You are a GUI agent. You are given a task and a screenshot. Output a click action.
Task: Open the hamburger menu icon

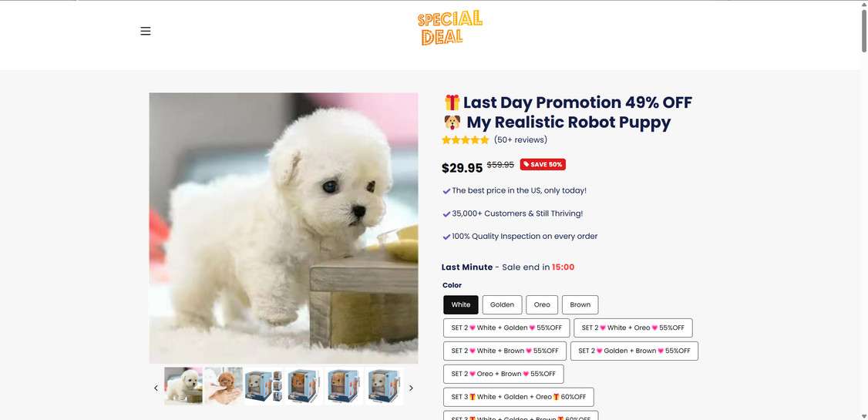click(x=146, y=31)
